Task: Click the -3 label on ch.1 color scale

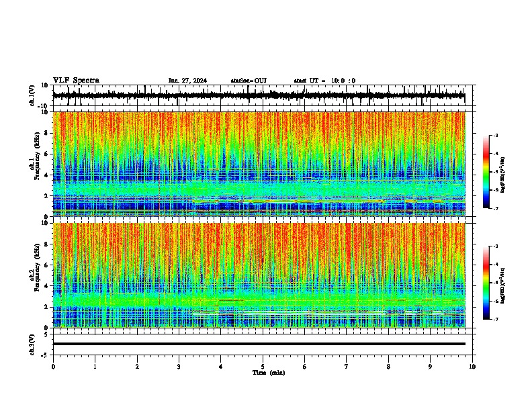Action: coord(495,135)
